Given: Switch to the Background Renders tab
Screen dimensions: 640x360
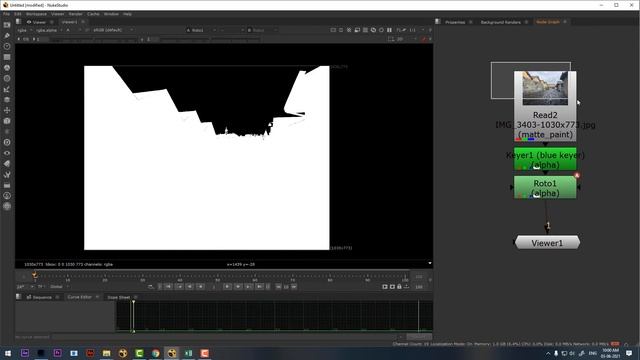Looking at the screenshot, I should (500, 22).
